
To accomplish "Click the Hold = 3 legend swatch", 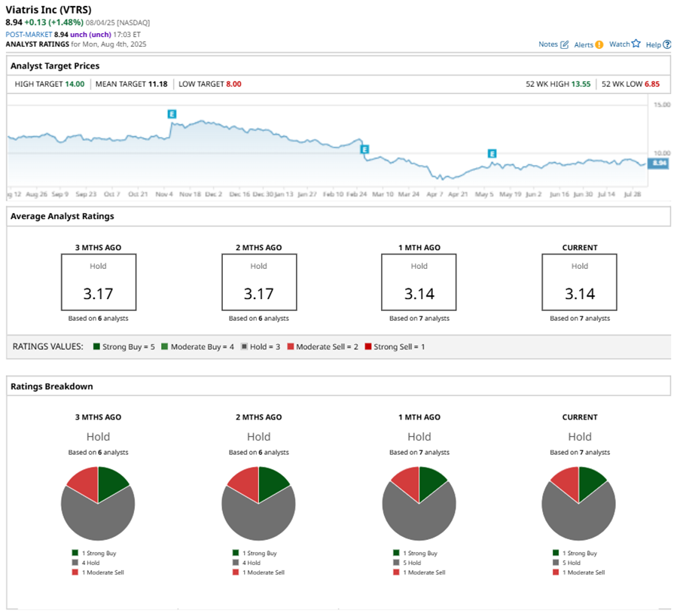I will pyautogui.click(x=244, y=346).
